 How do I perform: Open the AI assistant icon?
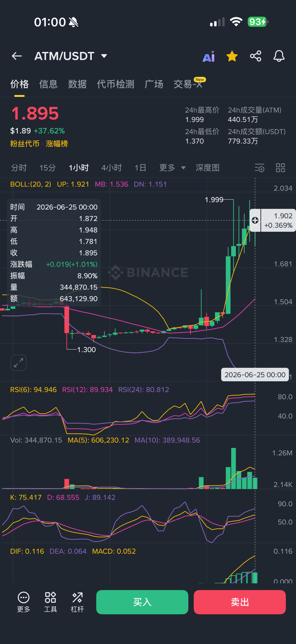click(x=209, y=57)
